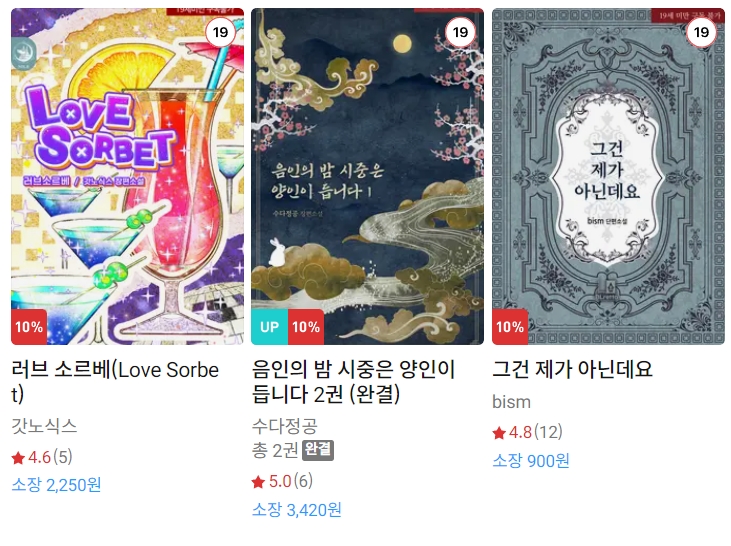This screenshot has height=546, width=731.
Task: Click the star rating 4.6 icon under 갓노식스
Action: (x=18, y=458)
